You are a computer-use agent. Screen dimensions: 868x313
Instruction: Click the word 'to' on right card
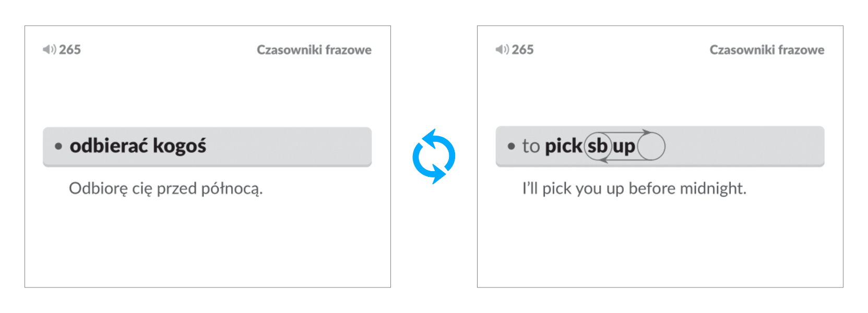(x=531, y=146)
